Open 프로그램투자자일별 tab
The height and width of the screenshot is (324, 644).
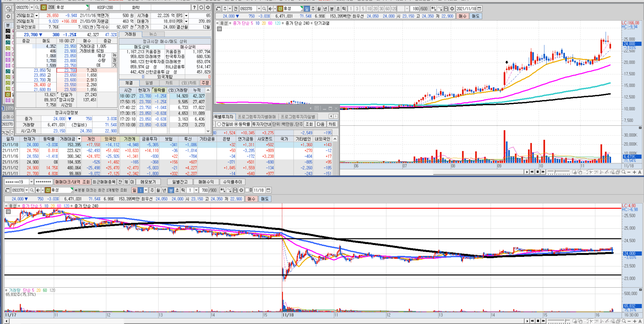click(x=298, y=117)
